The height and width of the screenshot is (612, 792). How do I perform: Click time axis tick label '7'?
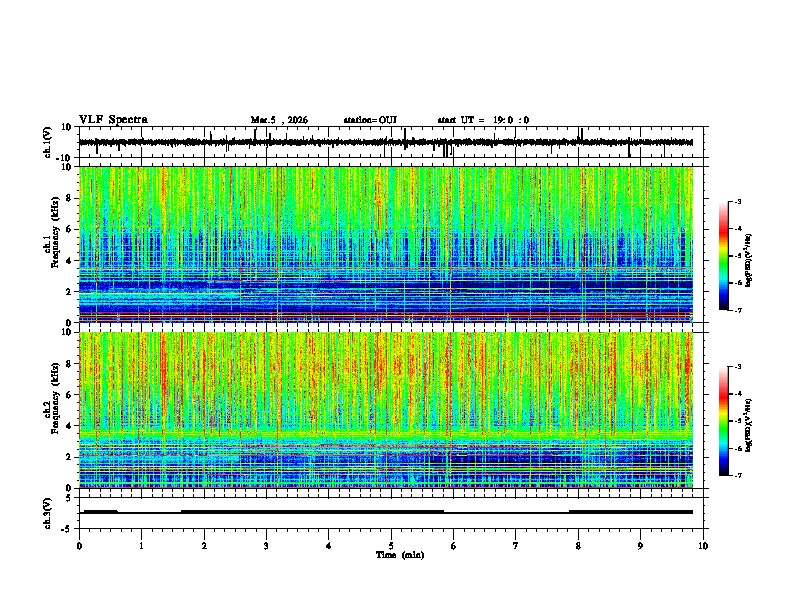pyautogui.click(x=516, y=546)
